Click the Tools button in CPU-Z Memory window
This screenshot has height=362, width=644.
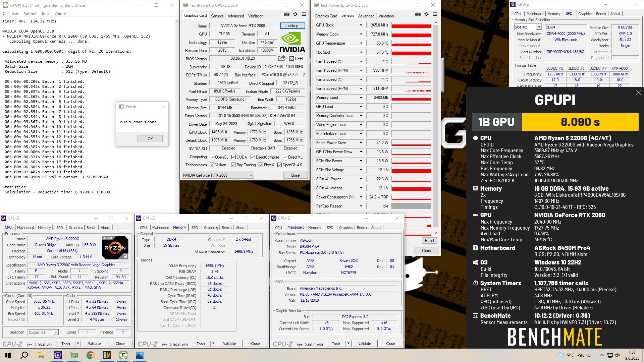[x=201, y=344]
